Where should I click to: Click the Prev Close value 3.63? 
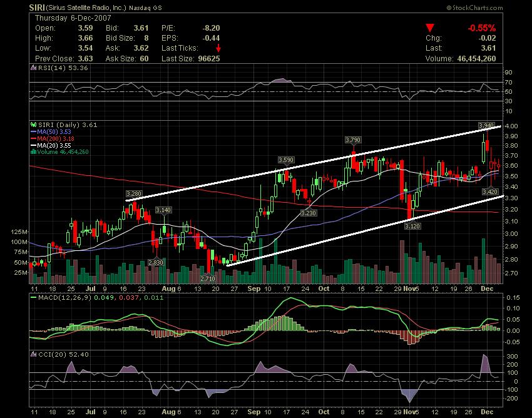tap(85, 58)
